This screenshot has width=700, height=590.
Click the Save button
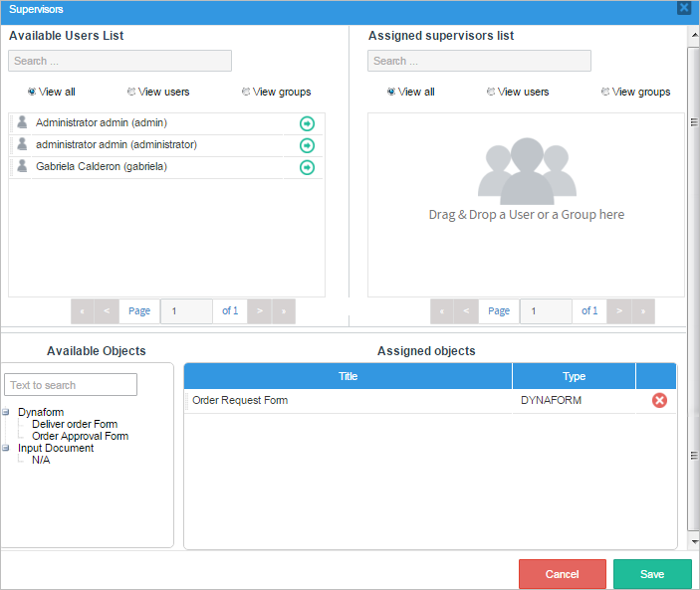pos(652,574)
